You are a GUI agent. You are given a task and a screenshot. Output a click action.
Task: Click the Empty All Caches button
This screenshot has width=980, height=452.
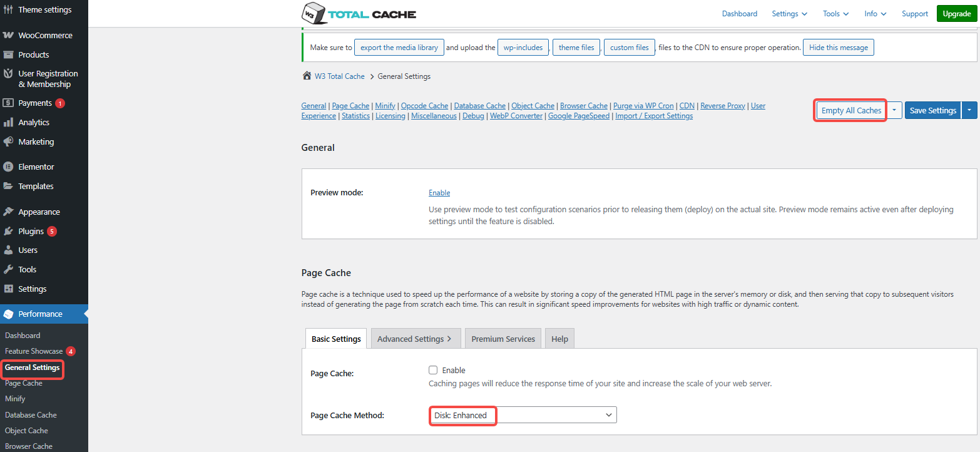pyautogui.click(x=850, y=110)
